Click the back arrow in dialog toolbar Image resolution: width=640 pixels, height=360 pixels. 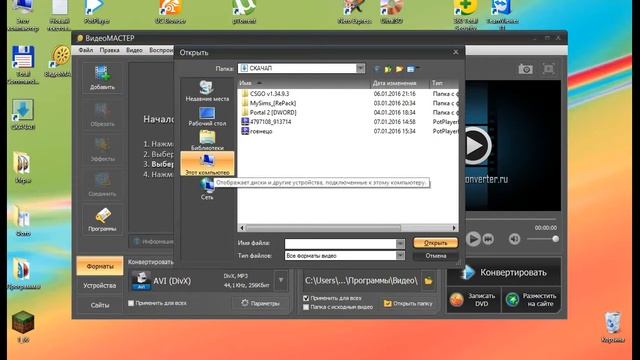coord(377,69)
